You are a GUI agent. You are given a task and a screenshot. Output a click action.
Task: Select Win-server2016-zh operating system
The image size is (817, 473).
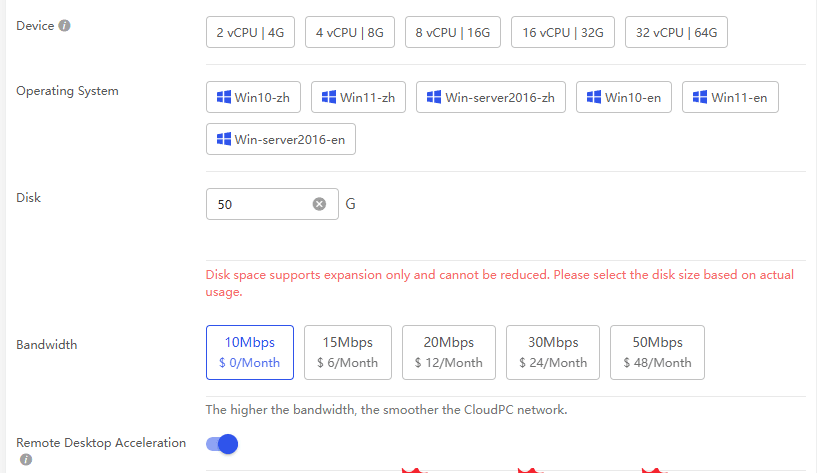(x=491, y=97)
